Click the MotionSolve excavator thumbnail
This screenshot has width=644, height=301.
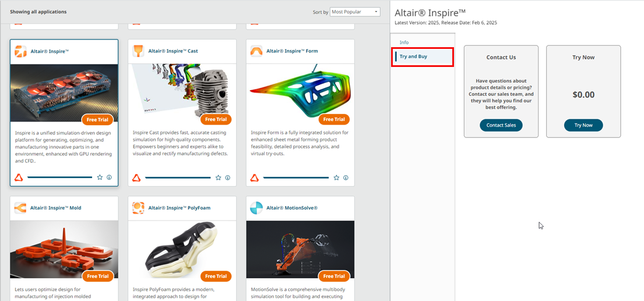pyautogui.click(x=300, y=249)
